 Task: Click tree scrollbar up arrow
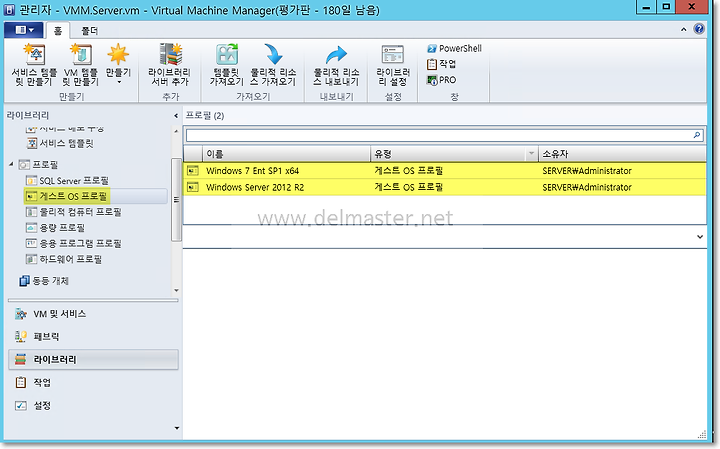point(176,131)
